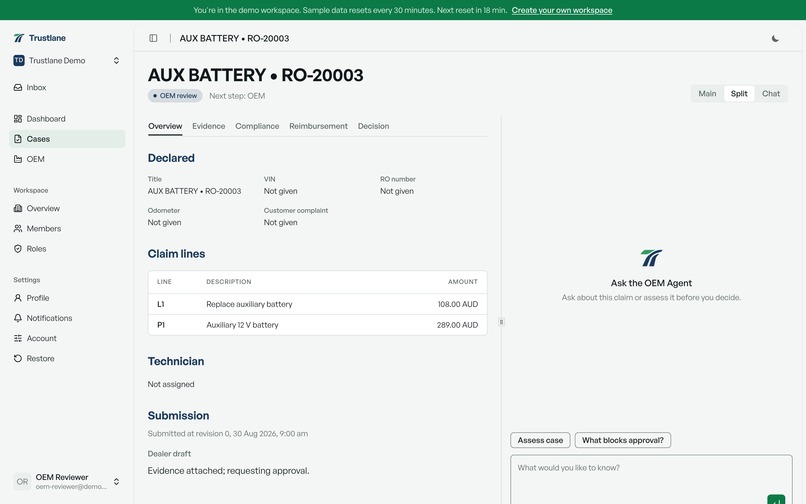The image size is (806, 504).
Task: Select the P1 Auxiliary 12 V battery row
Action: [318, 325]
